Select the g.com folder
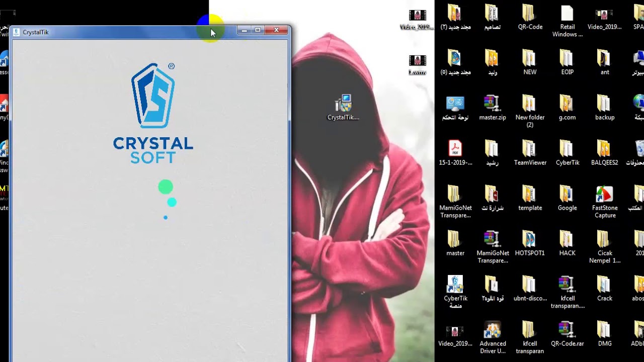 [x=567, y=108]
